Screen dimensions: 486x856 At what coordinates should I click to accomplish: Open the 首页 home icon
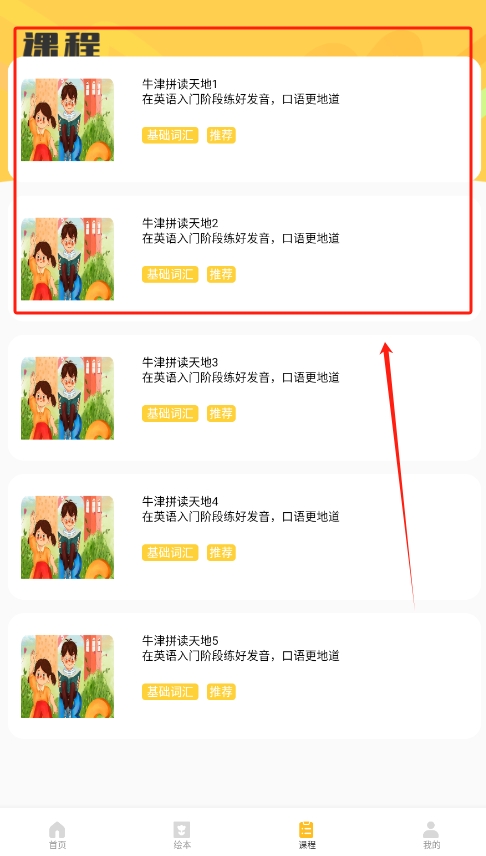click(x=57, y=830)
